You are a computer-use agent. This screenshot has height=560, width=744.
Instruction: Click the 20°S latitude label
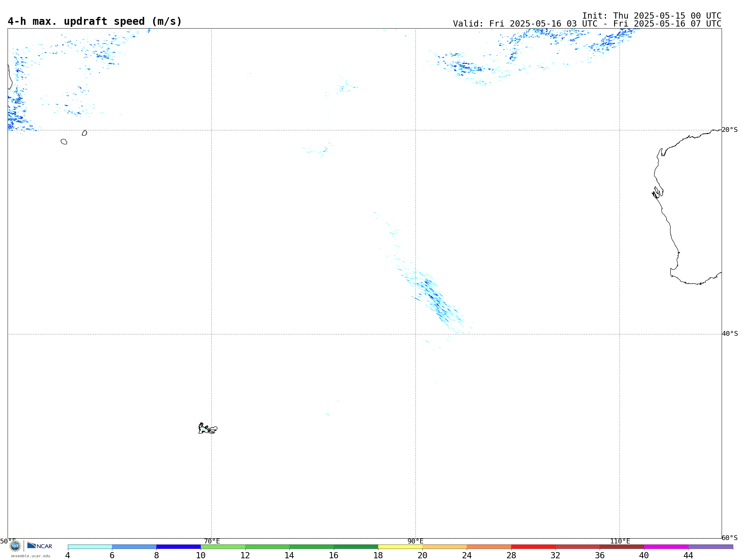coord(730,130)
